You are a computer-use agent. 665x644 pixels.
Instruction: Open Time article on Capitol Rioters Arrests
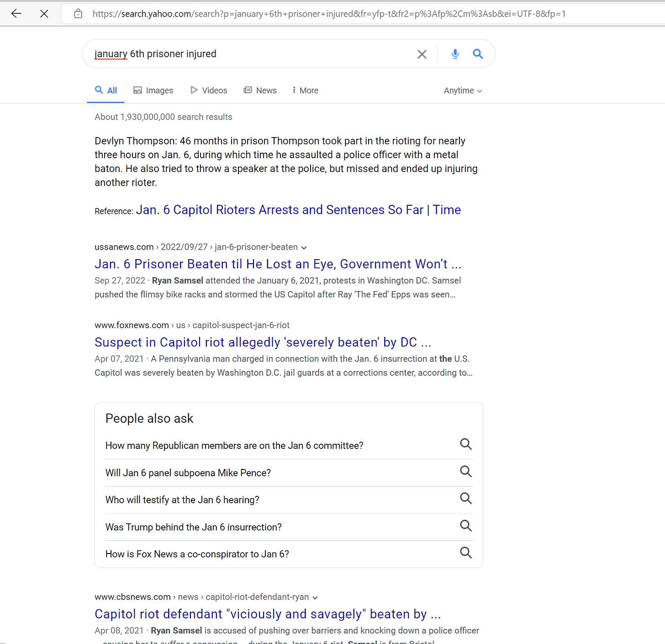pyautogui.click(x=298, y=210)
